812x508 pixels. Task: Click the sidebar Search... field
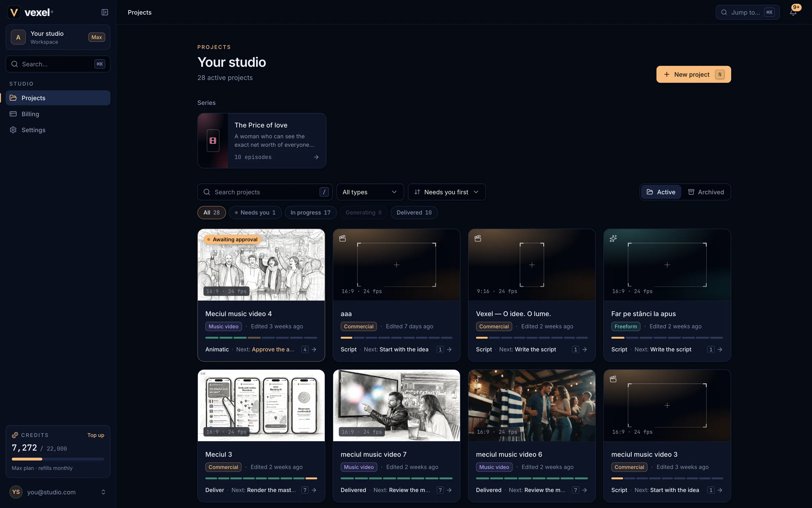(58, 64)
